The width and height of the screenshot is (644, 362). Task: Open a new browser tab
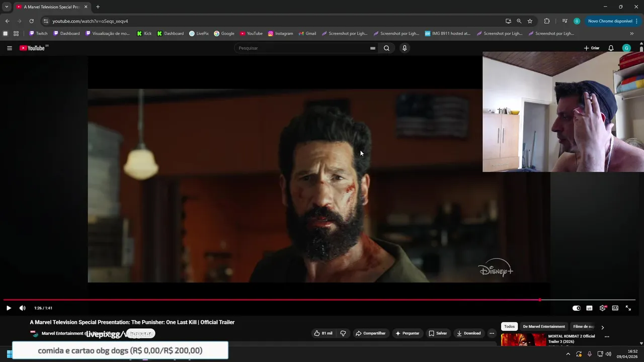98,7
